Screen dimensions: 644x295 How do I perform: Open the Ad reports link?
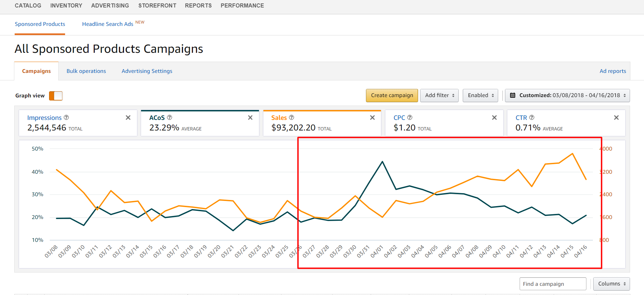(613, 71)
